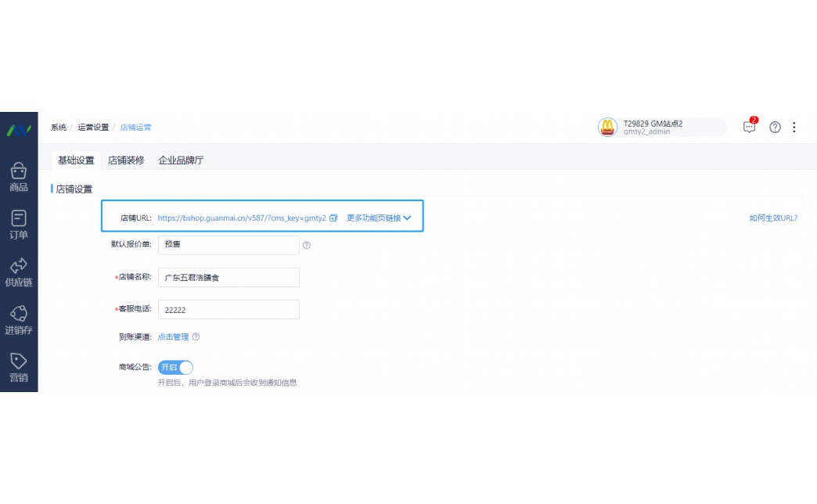Image resolution: width=817 pixels, height=504 pixels.
Task: Open the 营销 (Marketing) sidebar module
Action: pyautogui.click(x=19, y=365)
